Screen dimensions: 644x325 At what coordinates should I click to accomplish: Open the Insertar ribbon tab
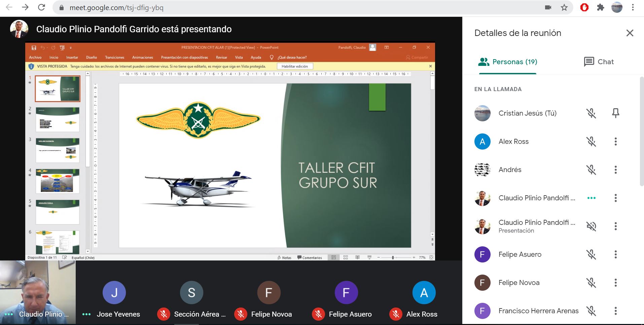[72, 57]
